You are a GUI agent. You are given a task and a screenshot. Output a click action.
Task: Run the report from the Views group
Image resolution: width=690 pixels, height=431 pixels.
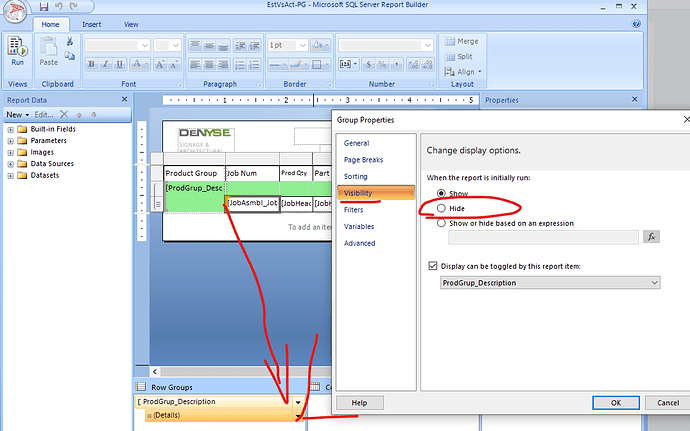17,52
